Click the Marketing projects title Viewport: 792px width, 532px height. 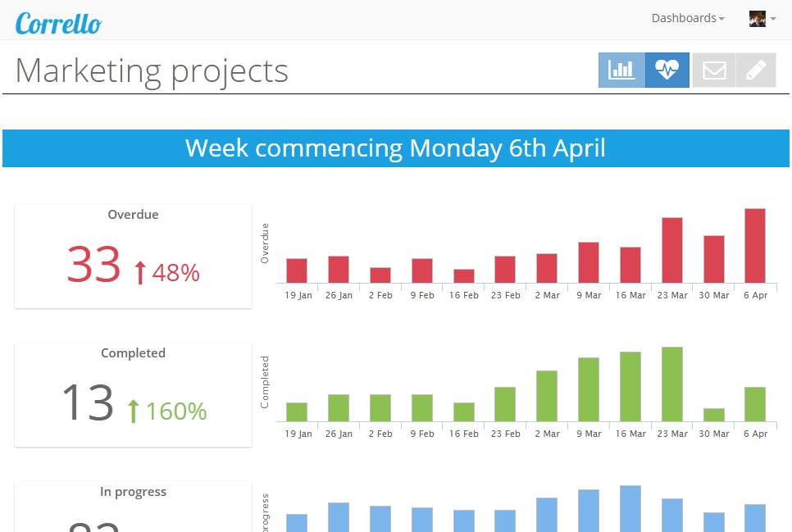(152, 70)
